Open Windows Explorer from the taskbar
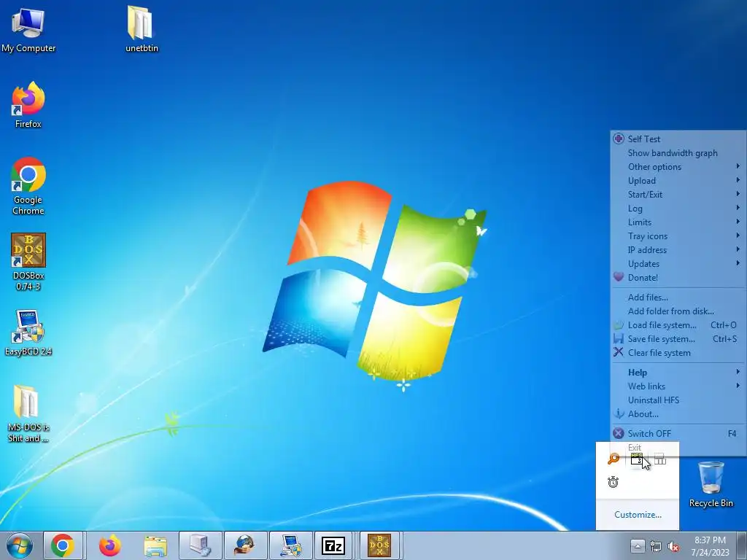Image resolution: width=747 pixels, height=560 pixels. point(155,545)
